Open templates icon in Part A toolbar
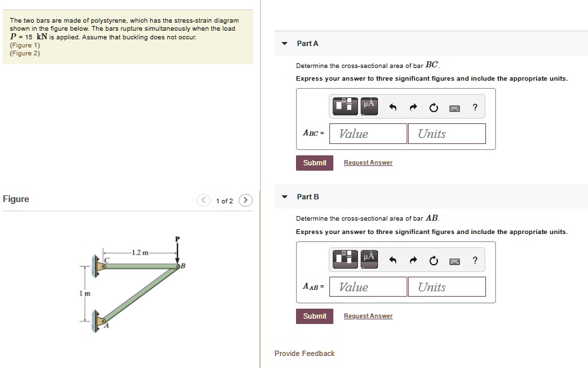 [345, 106]
